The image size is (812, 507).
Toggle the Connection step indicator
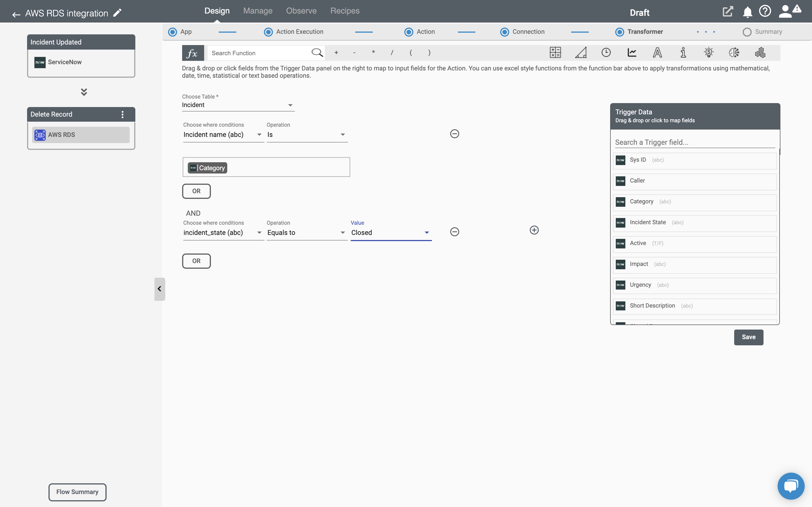coord(504,32)
